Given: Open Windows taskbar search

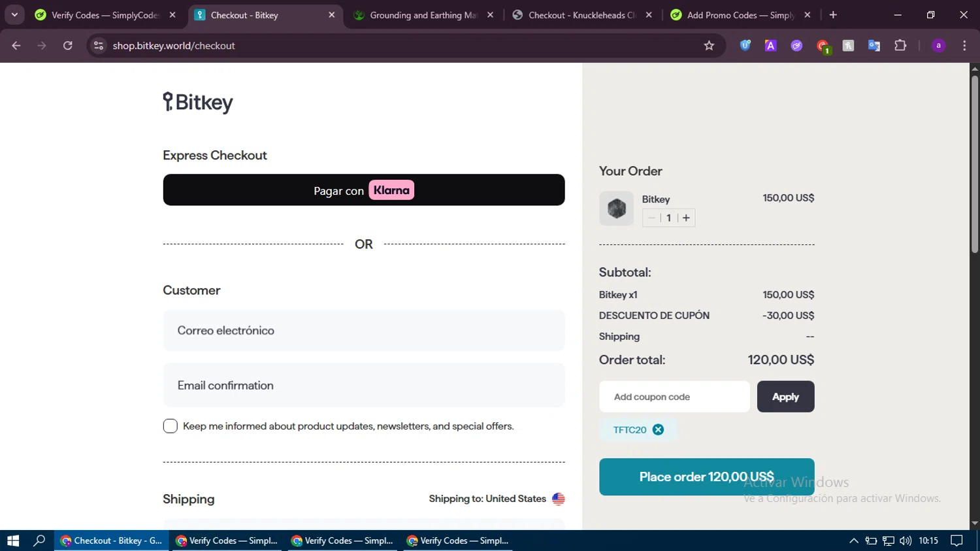Looking at the screenshot, I should click(39, 541).
